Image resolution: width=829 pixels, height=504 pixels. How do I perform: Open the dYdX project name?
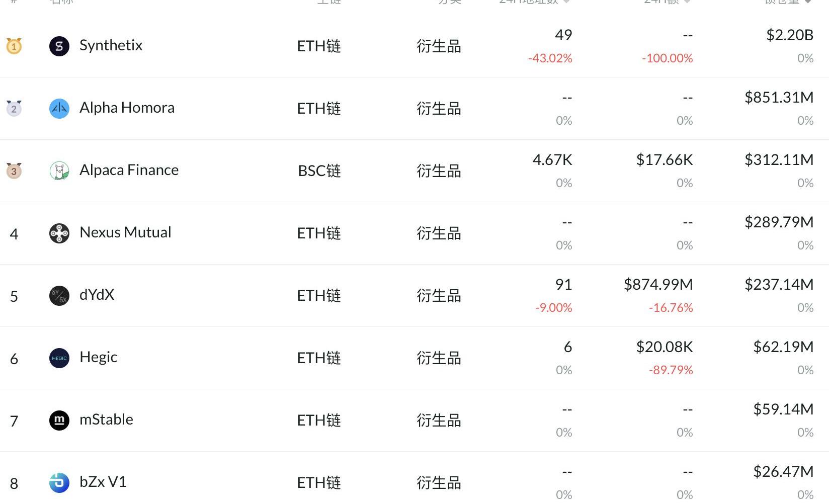click(97, 295)
